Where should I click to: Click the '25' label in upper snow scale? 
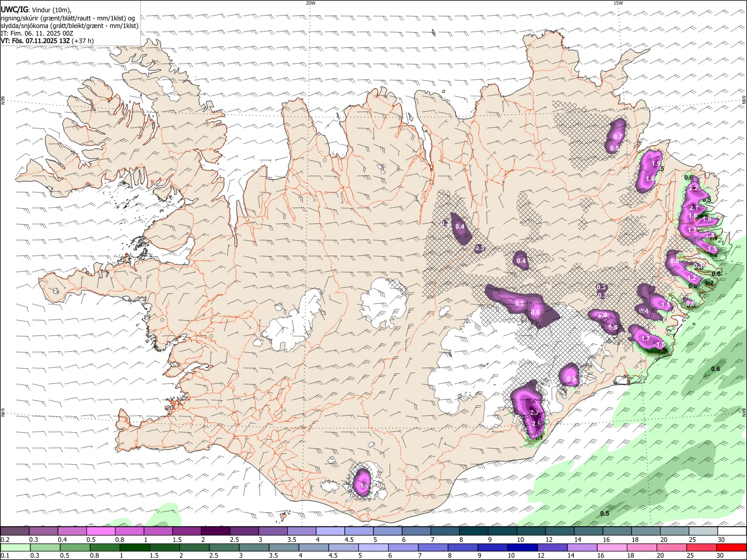click(x=692, y=540)
